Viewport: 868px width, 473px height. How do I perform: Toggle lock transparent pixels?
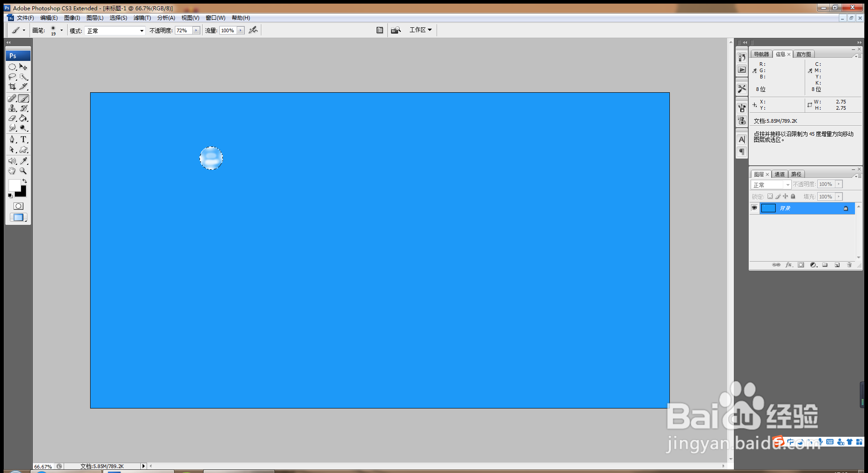click(x=770, y=196)
